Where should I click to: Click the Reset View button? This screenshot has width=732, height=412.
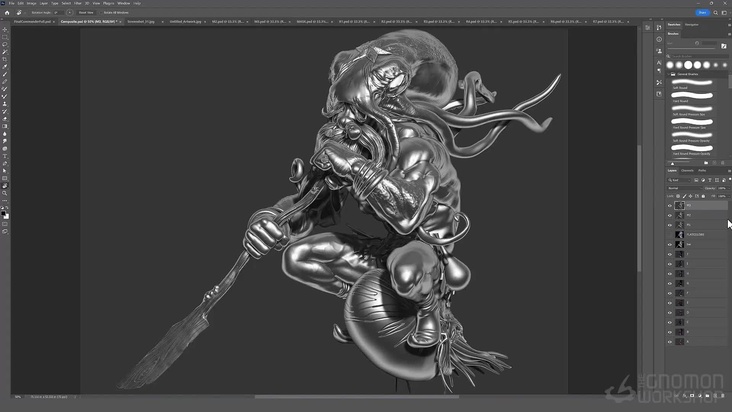(86, 13)
